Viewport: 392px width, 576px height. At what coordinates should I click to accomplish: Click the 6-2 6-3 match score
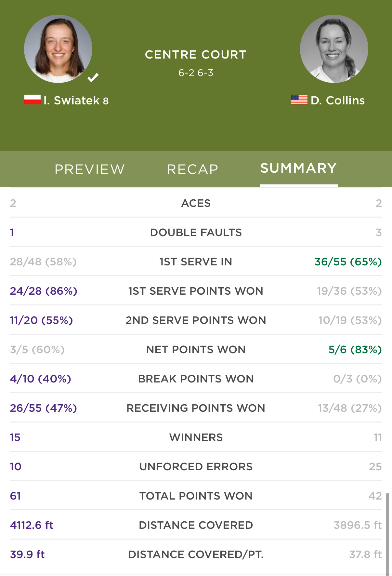[x=196, y=73]
